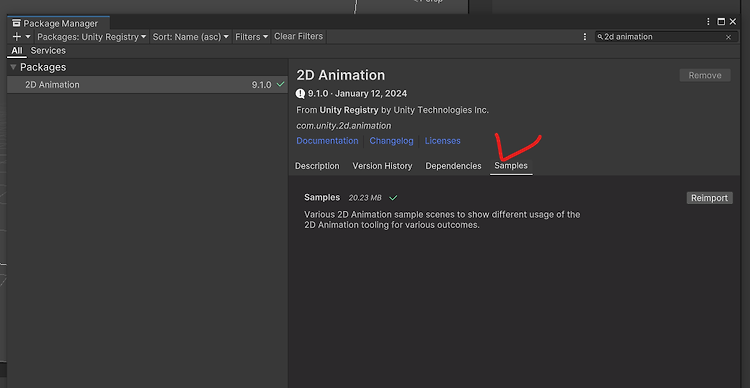Click the plus add package icon

click(17, 37)
